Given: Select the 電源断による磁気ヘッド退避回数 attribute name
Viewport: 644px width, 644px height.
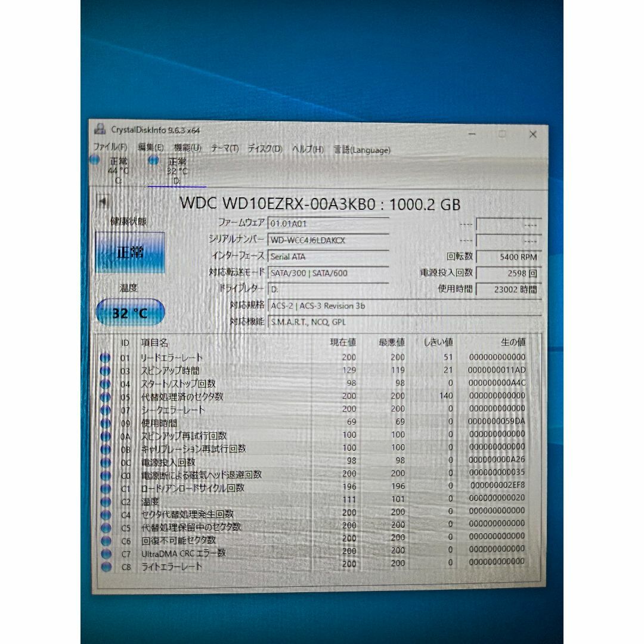Looking at the screenshot, I should point(202,475).
